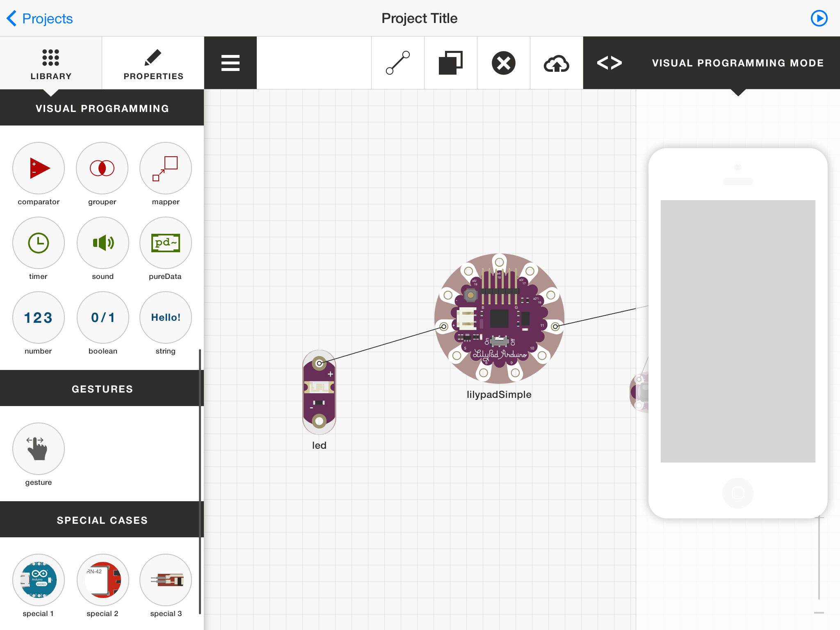Open the hamburger menu

230,63
